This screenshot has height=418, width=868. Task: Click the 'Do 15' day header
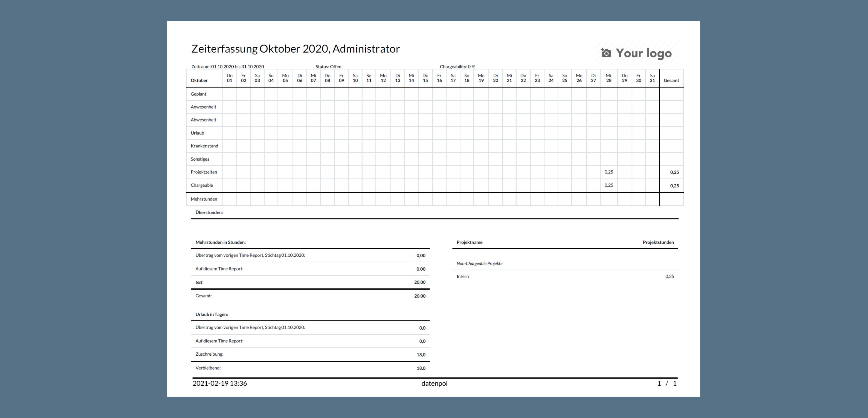(425, 78)
